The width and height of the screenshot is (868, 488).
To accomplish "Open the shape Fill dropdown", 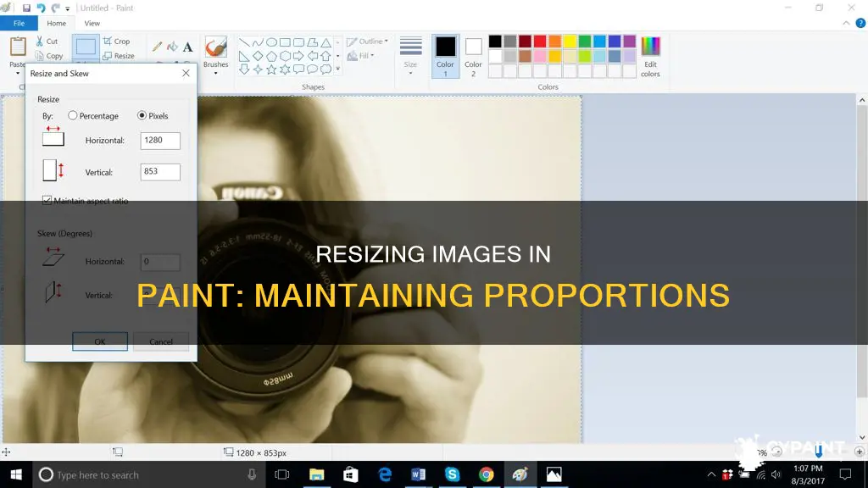I will pyautogui.click(x=361, y=56).
